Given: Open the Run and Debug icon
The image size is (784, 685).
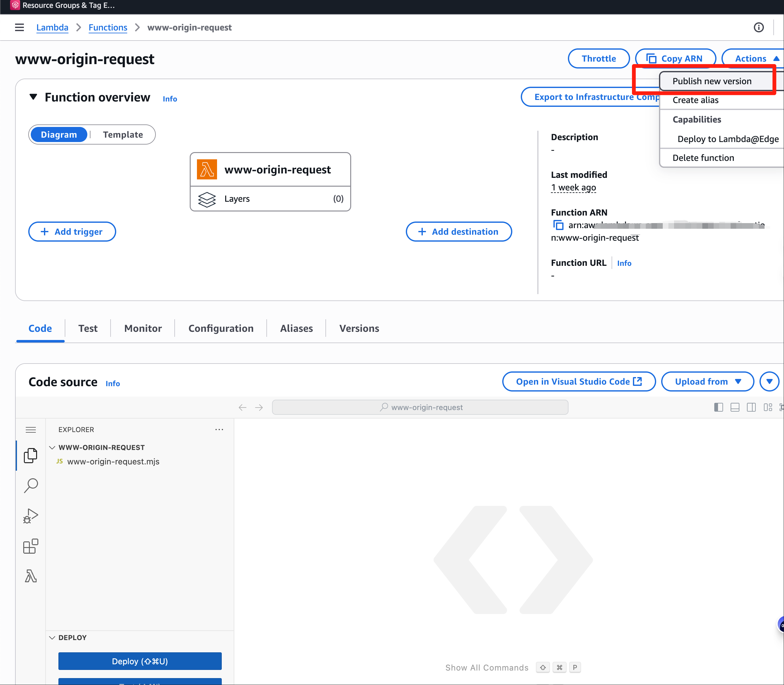Looking at the screenshot, I should click(30, 516).
